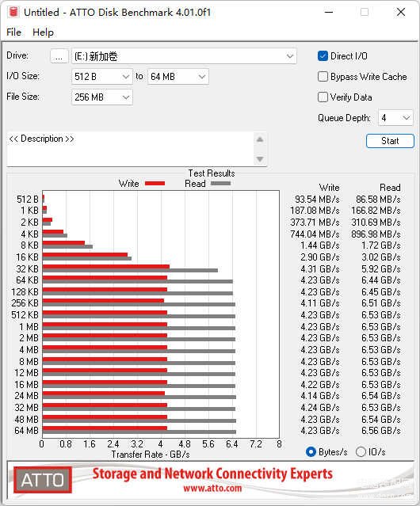Image resolution: width=420 pixels, height=506 pixels.
Task: Click the 2 KB read value "310.69 MB/s"
Action: point(376,223)
